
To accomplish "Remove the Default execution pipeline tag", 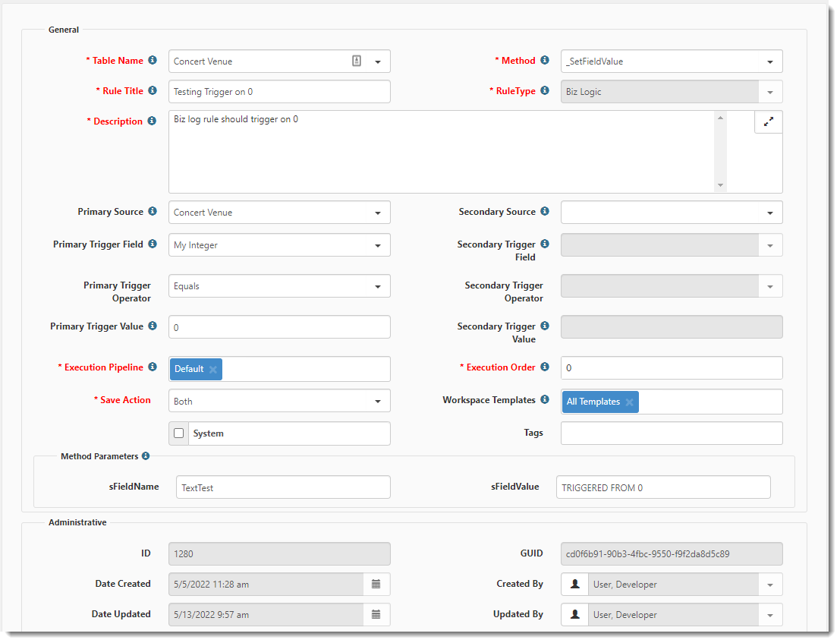I will (x=213, y=370).
